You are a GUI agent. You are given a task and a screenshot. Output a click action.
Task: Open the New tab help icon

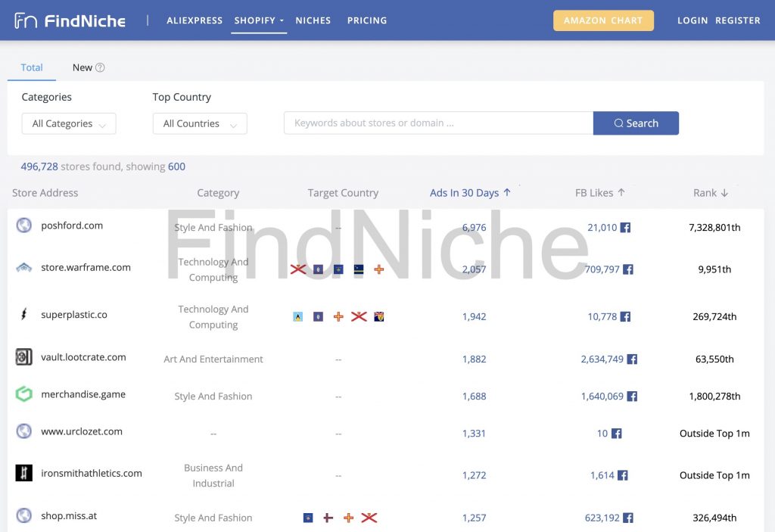pos(100,68)
